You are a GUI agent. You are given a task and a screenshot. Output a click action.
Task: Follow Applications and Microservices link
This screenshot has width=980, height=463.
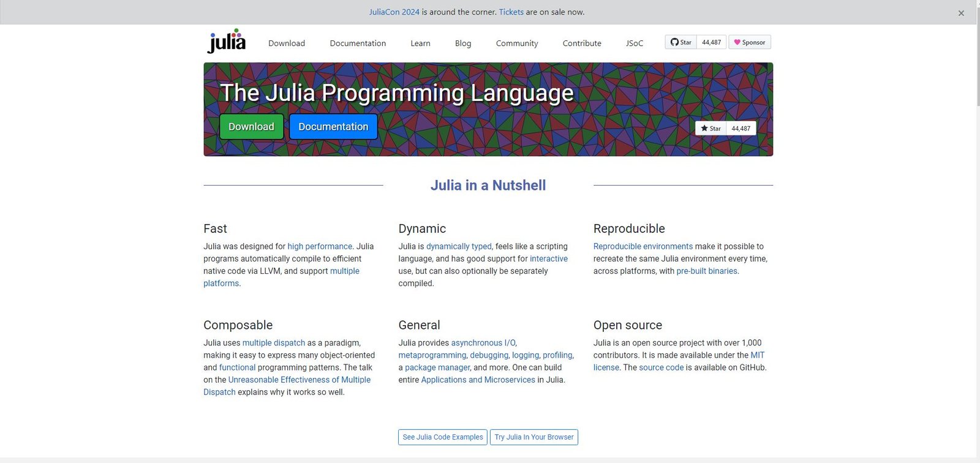[478, 380]
